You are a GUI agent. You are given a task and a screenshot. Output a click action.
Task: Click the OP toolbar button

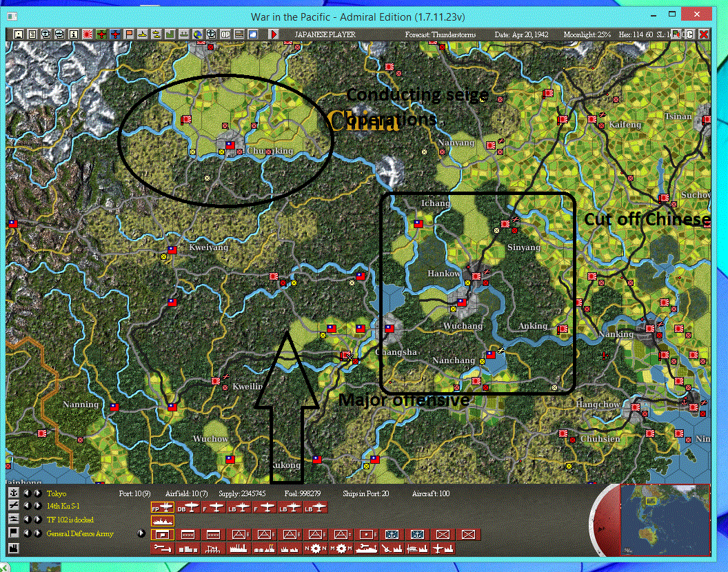[225, 34]
